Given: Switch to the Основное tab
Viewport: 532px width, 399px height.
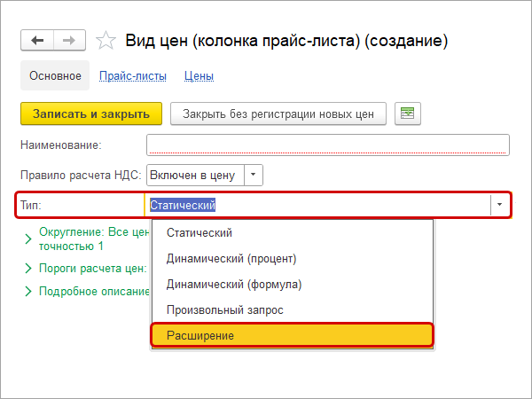Looking at the screenshot, I should 55,76.
